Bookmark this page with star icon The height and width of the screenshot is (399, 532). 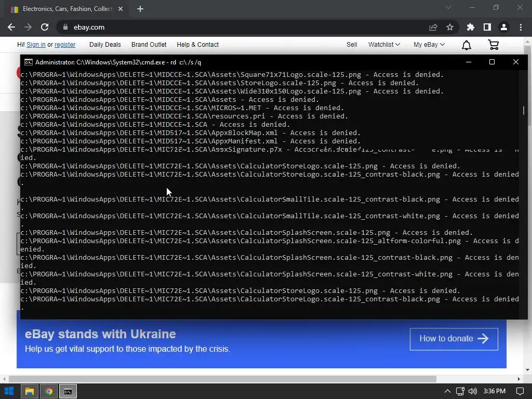pos(450,27)
